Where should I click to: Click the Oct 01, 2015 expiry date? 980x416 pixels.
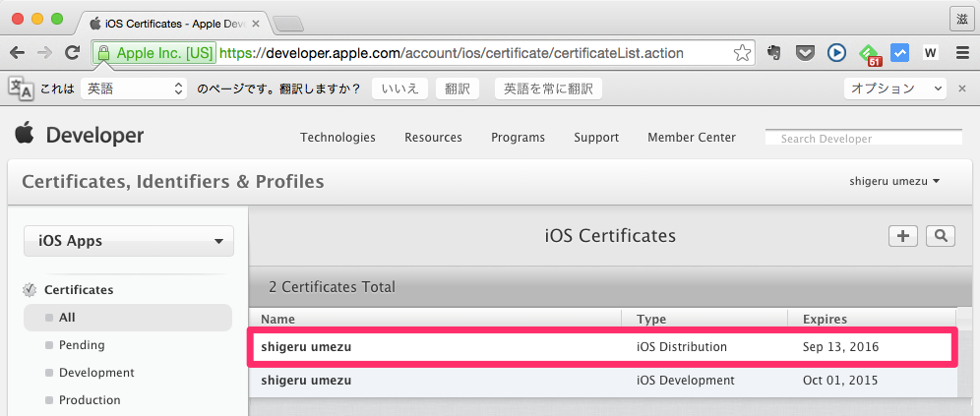point(840,380)
